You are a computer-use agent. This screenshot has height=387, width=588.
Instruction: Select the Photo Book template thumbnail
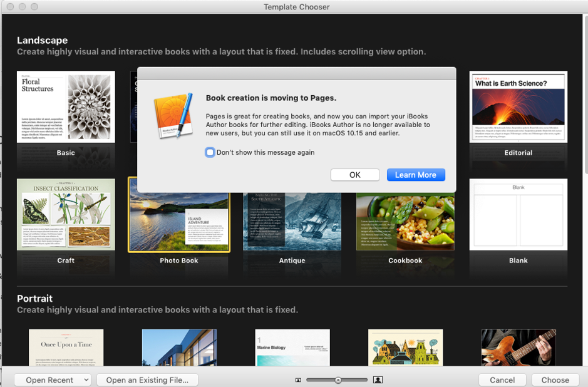pos(179,221)
